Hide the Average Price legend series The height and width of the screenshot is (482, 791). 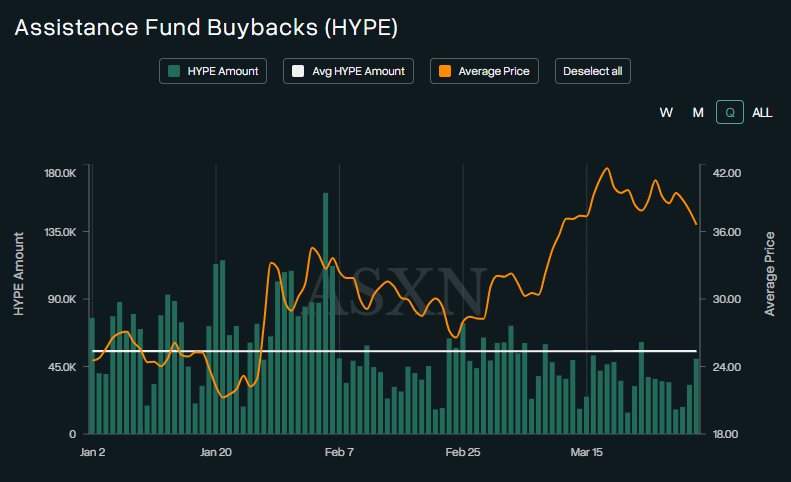[485, 71]
